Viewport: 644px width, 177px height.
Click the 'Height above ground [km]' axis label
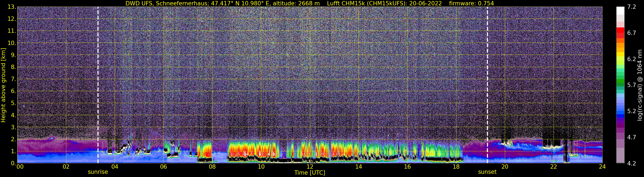click(x=3, y=85)
